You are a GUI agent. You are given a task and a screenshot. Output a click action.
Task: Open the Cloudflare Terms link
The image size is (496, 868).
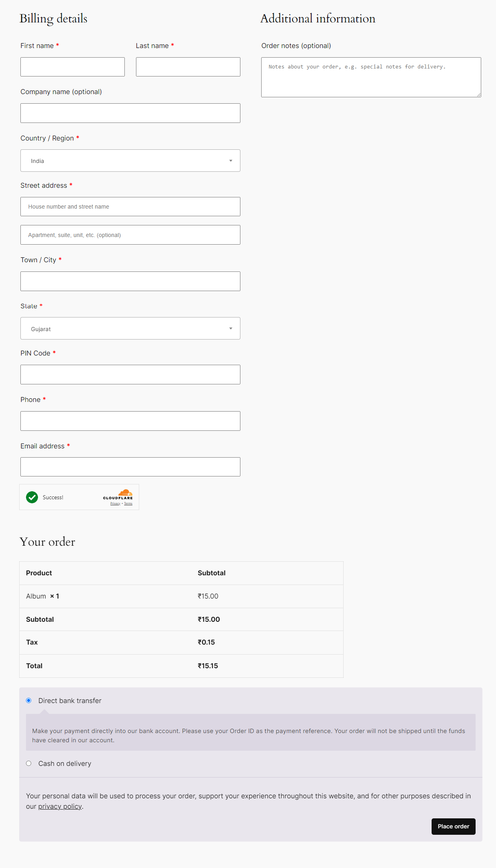pyautogui.click(x=128, y=504)
